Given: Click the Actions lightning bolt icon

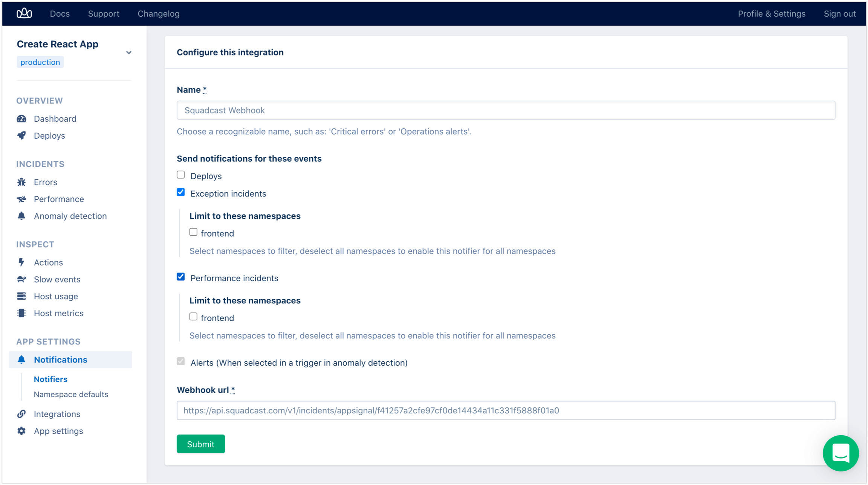Looking at the screenshot, I should 21,262.
